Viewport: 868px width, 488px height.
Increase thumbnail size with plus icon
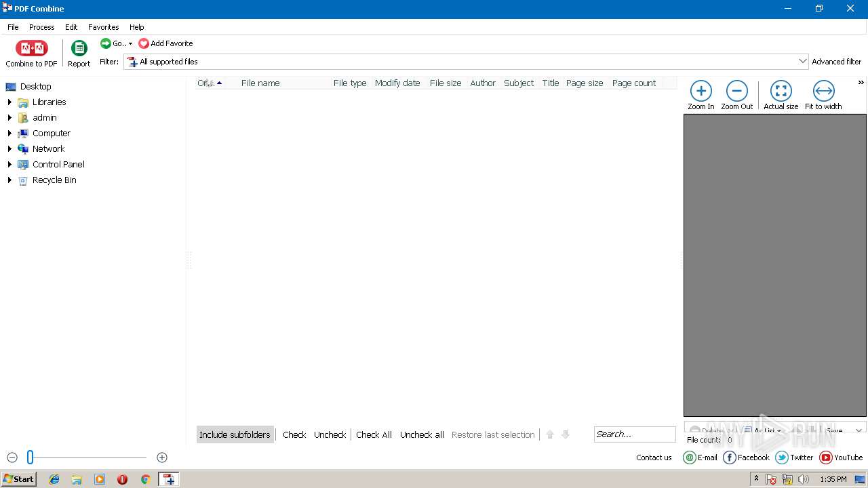(x=161, y=457)
